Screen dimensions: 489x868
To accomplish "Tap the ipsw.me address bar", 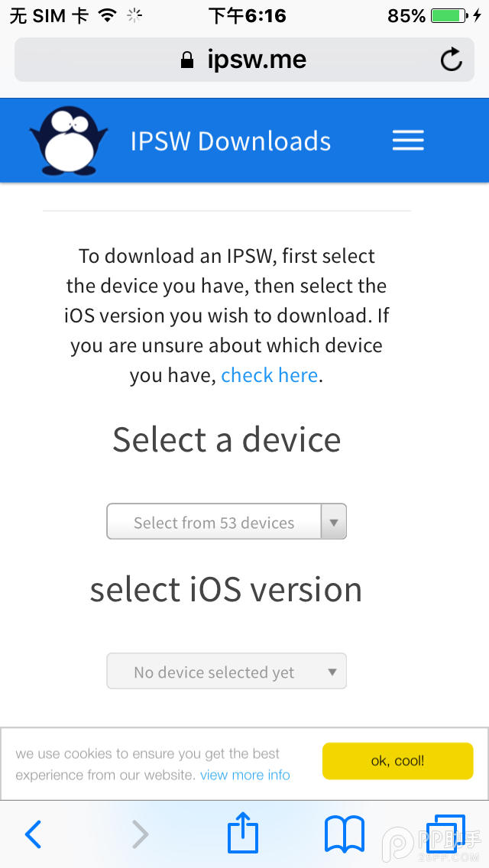I will [x=244, y=60].
